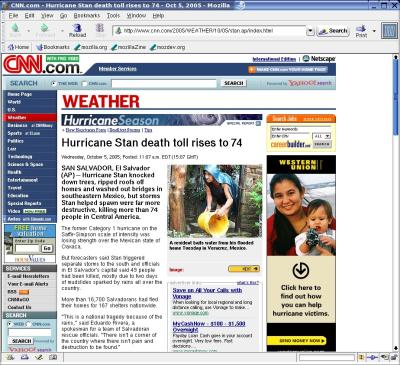The image size is (400, 365).
Task: Expand the Print button dropdown arrow
Action: (x=374, y=31)
